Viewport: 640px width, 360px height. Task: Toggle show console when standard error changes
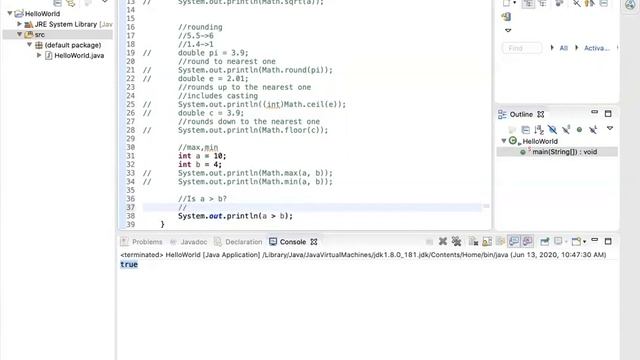tap(527, 242)
